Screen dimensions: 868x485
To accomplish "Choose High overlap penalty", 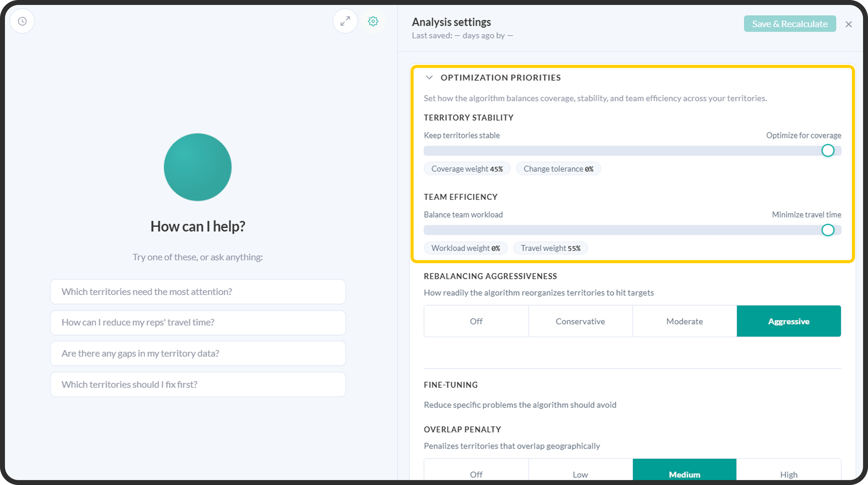I will (789, 470).
